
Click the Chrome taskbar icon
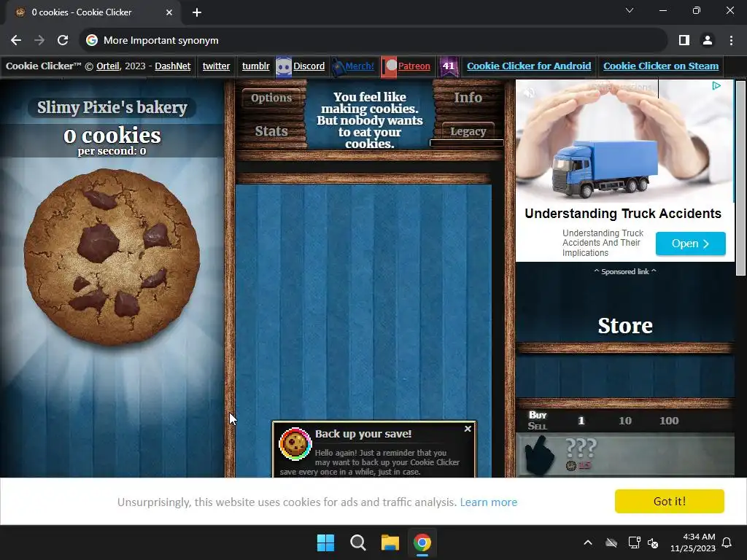(x=422, y=542)
